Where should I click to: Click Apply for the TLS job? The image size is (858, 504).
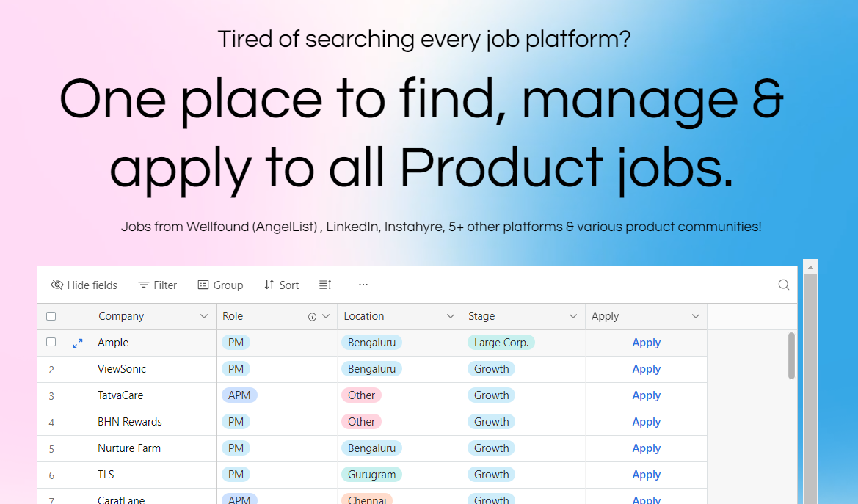pos(646,474)
